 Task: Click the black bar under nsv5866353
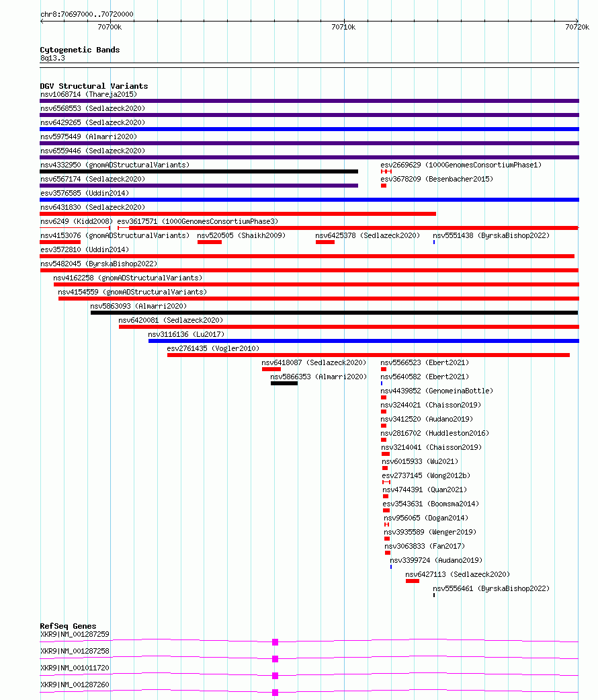point(284,383)
